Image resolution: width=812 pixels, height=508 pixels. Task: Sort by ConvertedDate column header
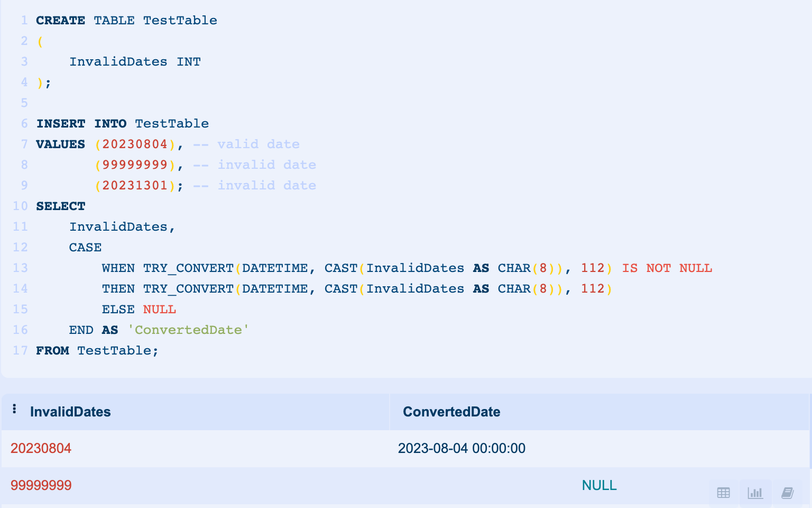[451, 412]
